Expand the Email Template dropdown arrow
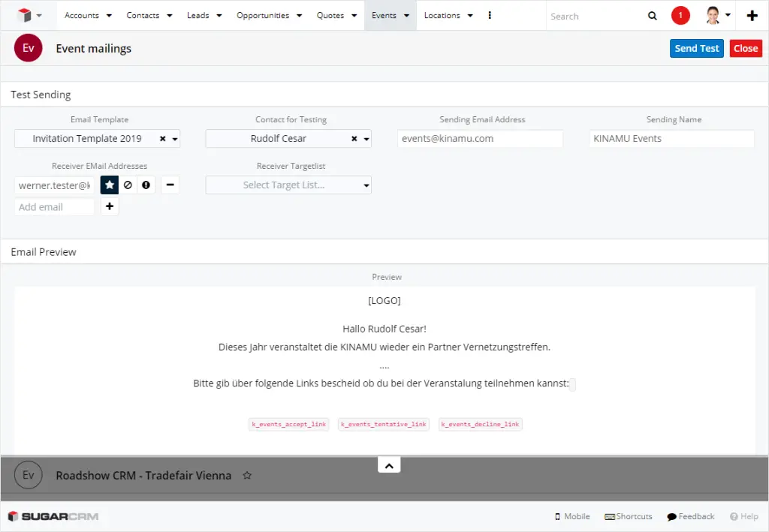The height and width of the screenshot is (532, 769). [x=175, y=139]
